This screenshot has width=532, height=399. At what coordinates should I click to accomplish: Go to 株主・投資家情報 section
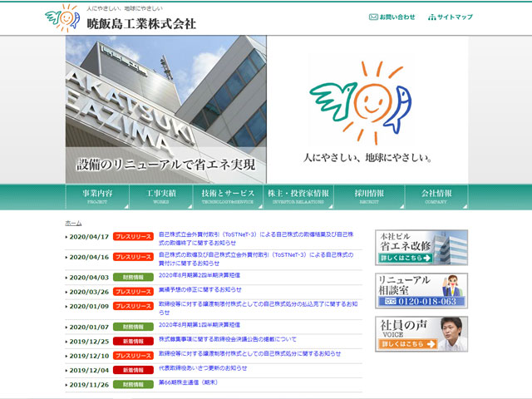298,195
